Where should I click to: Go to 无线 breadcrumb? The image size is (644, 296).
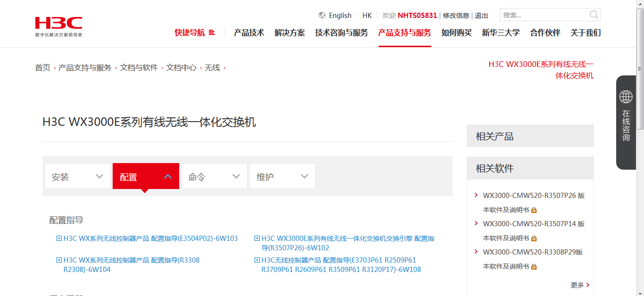212,67
